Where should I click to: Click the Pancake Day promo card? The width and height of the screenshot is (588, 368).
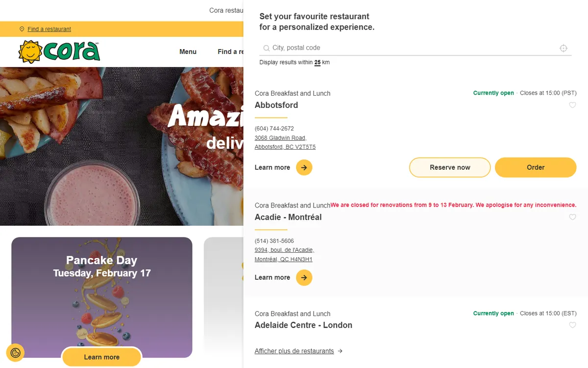pyautogui.click(x=101, y=294)
